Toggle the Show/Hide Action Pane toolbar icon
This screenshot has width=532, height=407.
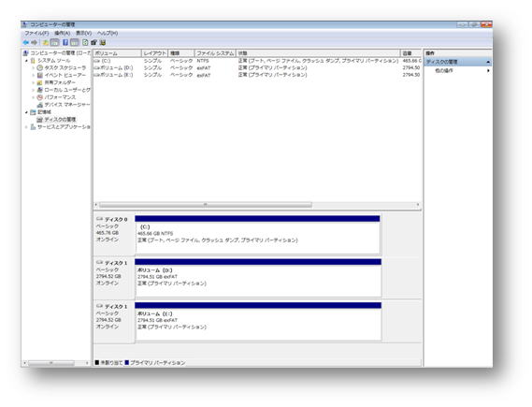(74, 42)
